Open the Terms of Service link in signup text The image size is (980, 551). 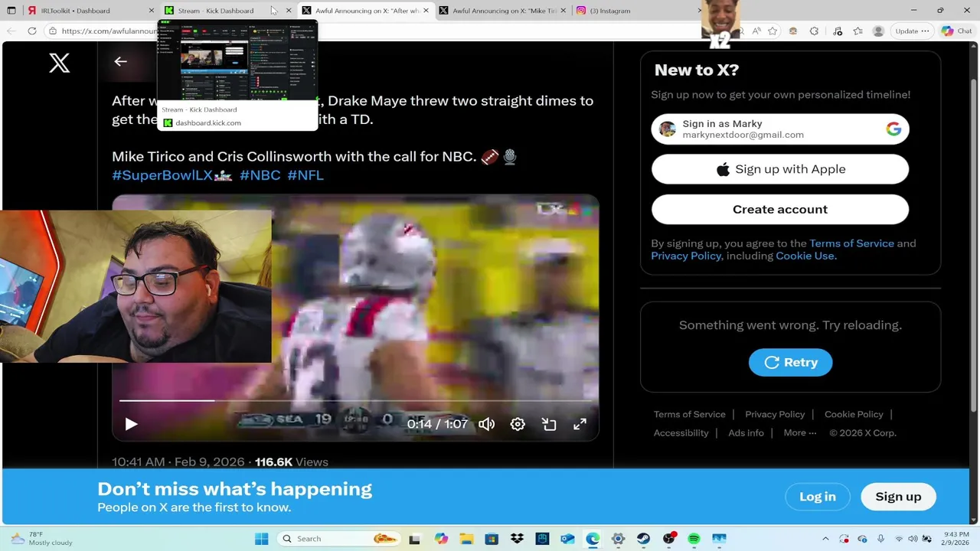coord(851,243)
